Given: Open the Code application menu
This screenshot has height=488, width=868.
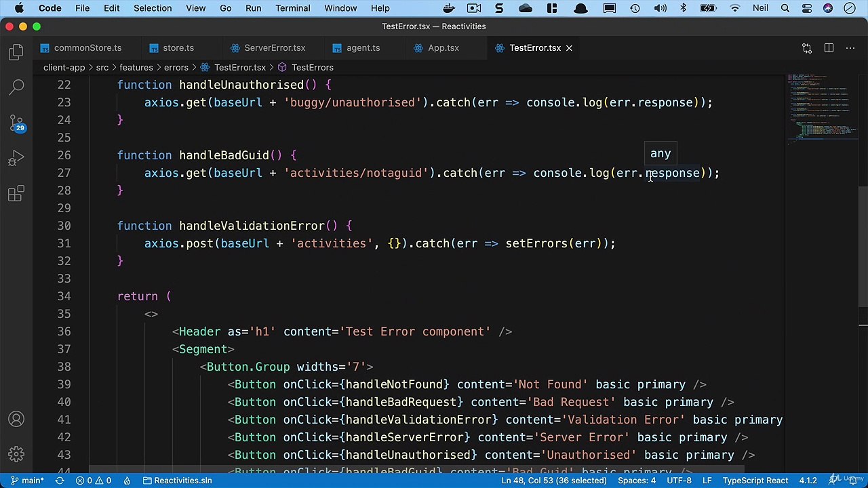Looking at the screenshot, I should pos(50,8).
